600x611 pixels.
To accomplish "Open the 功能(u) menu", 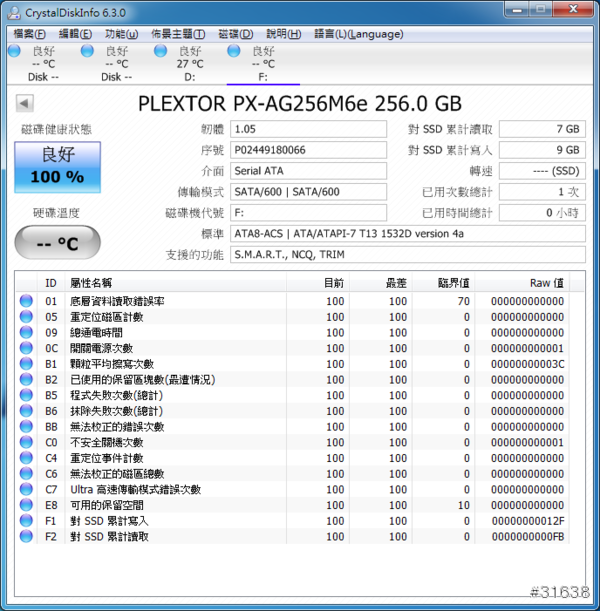I will pyautogui.click(x=122, y=33).
